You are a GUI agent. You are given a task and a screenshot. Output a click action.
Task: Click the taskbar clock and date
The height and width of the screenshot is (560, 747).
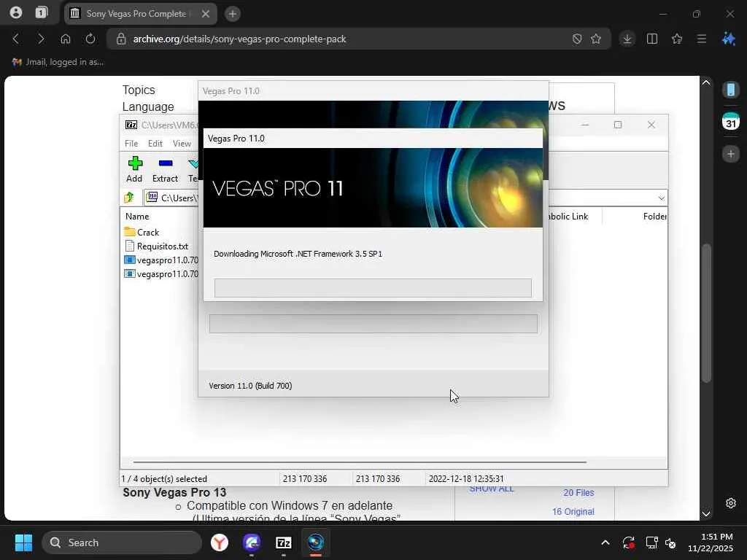point(710,542)
